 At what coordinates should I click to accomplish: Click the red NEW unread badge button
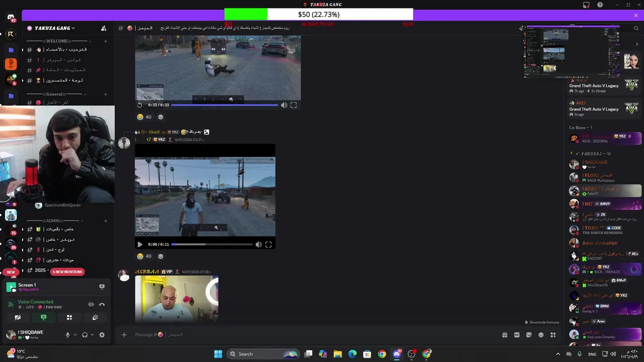(11, 272)
